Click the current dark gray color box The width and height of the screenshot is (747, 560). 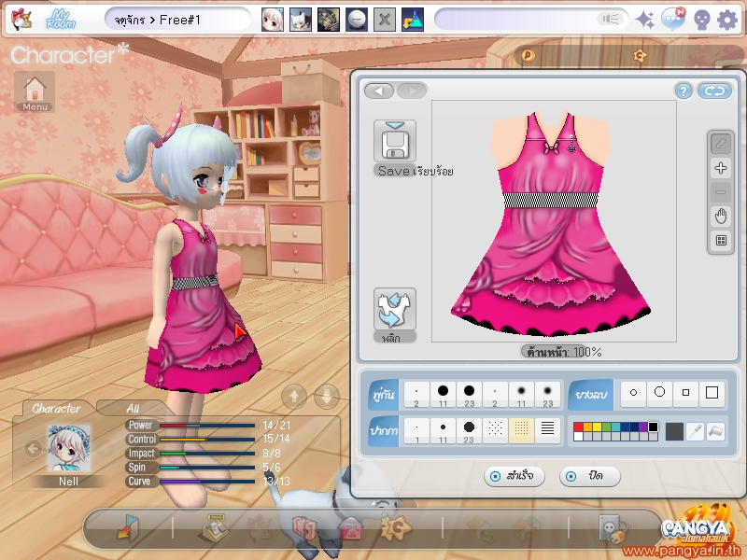(674, 431)
